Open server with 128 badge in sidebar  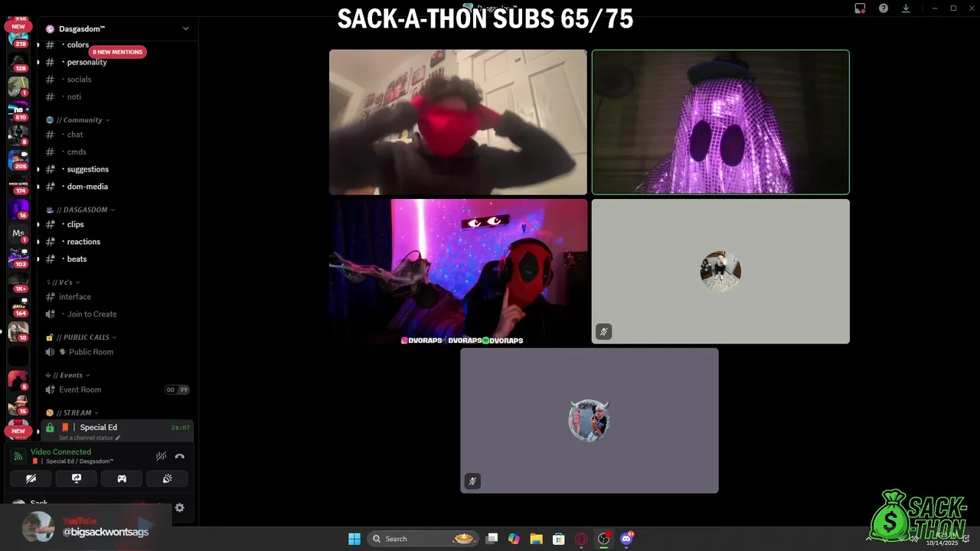[18, 61]
